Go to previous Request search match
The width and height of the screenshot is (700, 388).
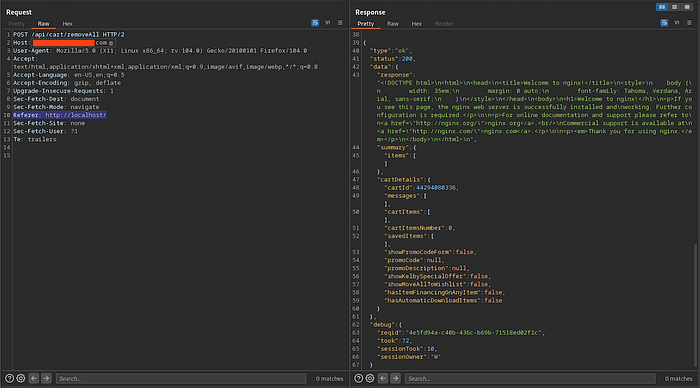coord(34,378)
